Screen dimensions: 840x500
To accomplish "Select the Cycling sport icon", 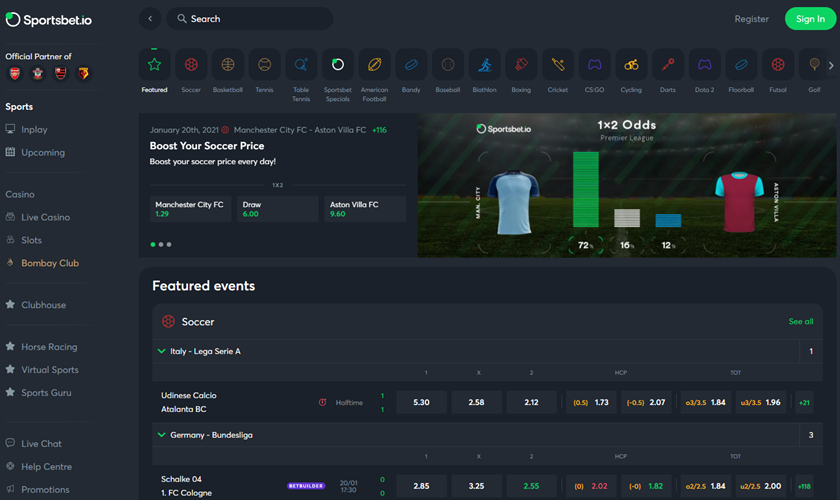I will 631,65.
